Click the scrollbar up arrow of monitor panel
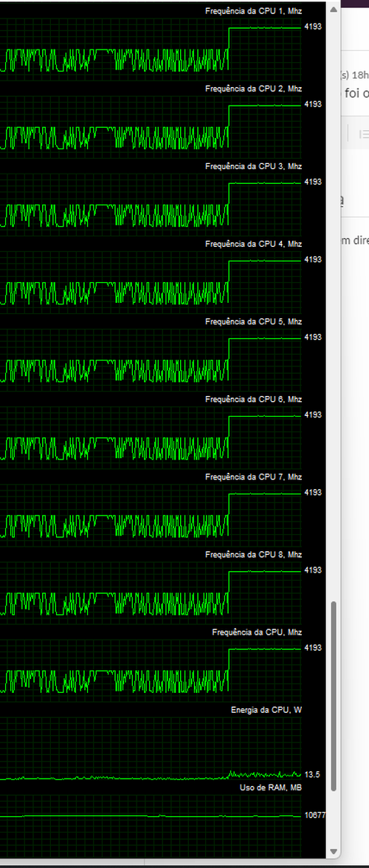The width and height of the screenshot is (369, 868). tap(333, 8)
